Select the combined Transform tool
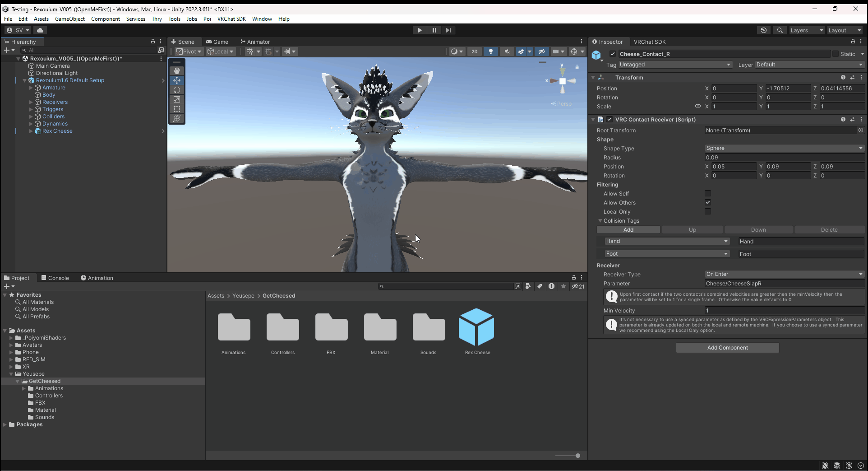Image resolution: width=868 pixels, height=471 pixels. [177, 118]
